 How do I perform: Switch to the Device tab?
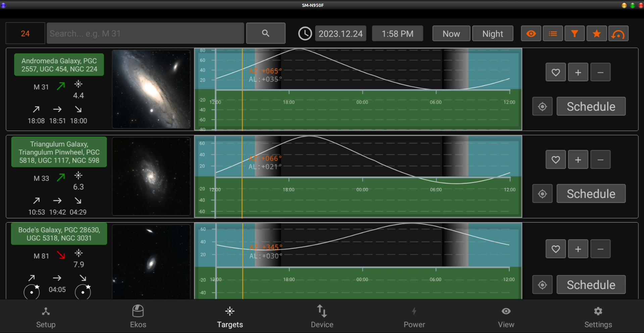point(322,316)
